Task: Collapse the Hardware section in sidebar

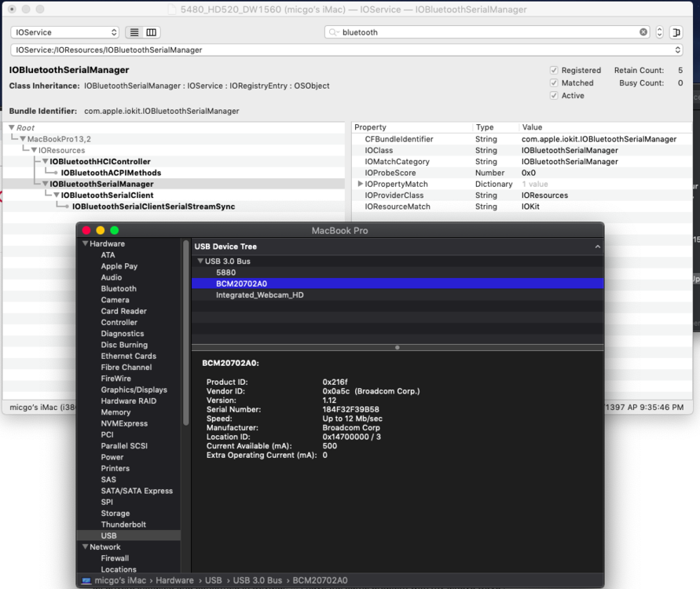Action: click(84, 243)
